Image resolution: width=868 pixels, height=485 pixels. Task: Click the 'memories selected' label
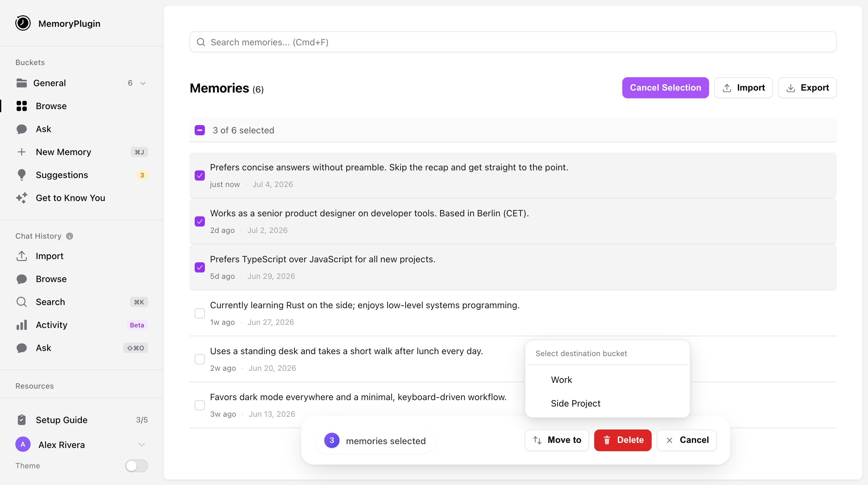[x=386, y=441]
